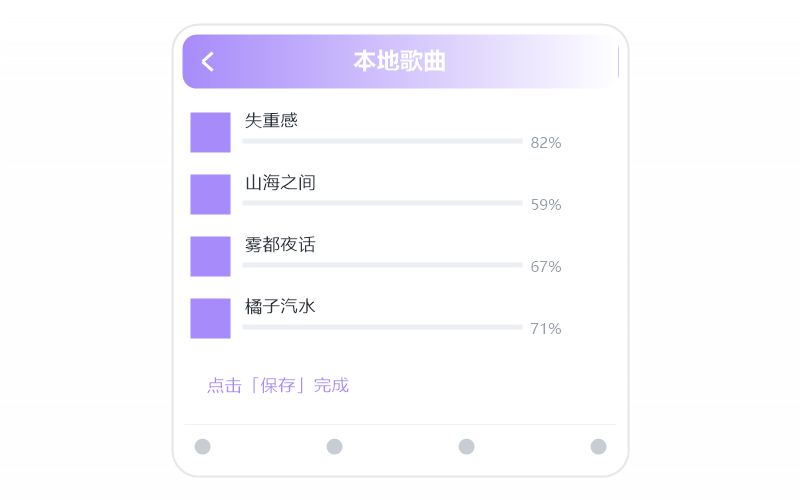This screenshot has width=800, height=500.
Task: Open the 失重感 cover thumbnail
Action: click(210, 133)
